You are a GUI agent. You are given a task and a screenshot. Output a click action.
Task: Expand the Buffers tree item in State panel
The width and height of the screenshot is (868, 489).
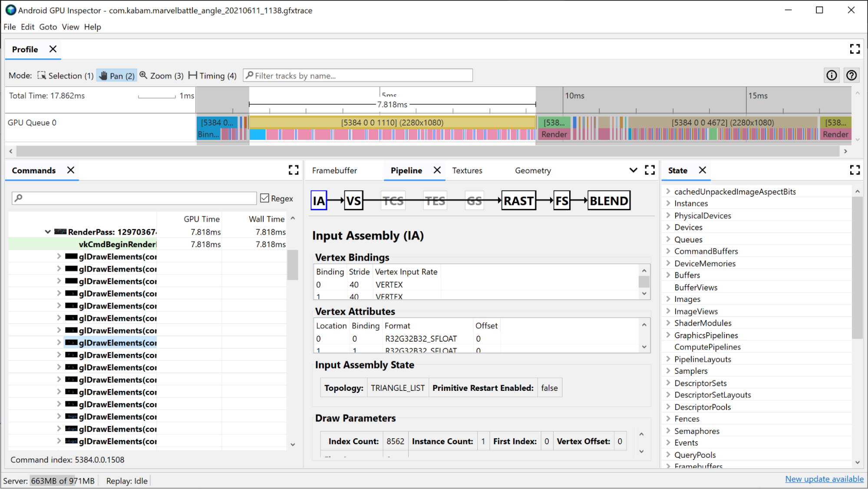pyautogui.click(x=668, y=275)
